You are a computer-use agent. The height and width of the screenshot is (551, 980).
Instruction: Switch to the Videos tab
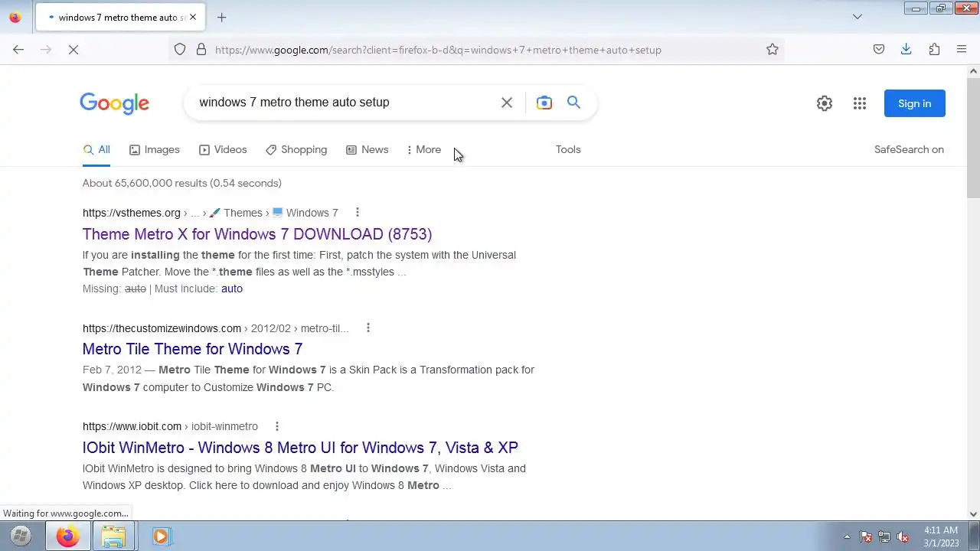[x=223, y=150]
